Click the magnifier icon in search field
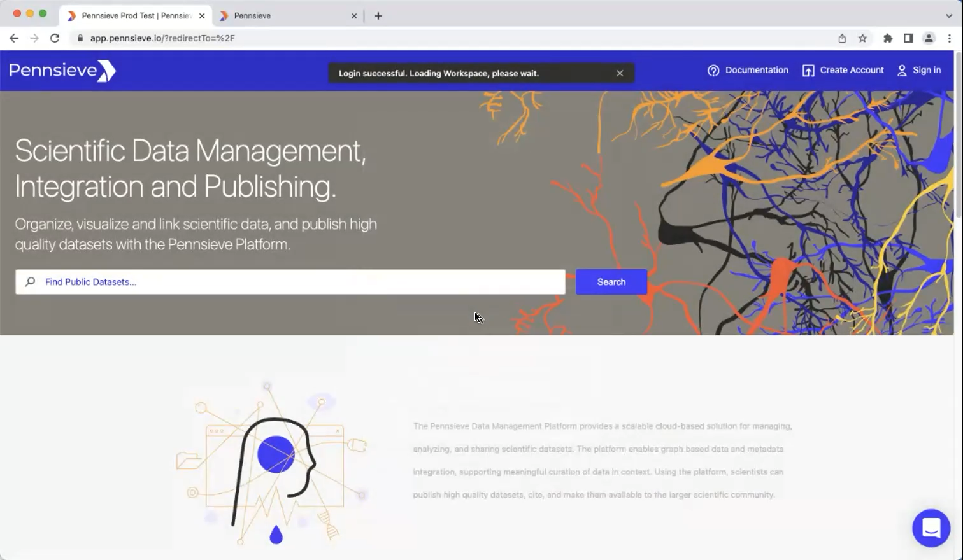 (x=30, y=282)
